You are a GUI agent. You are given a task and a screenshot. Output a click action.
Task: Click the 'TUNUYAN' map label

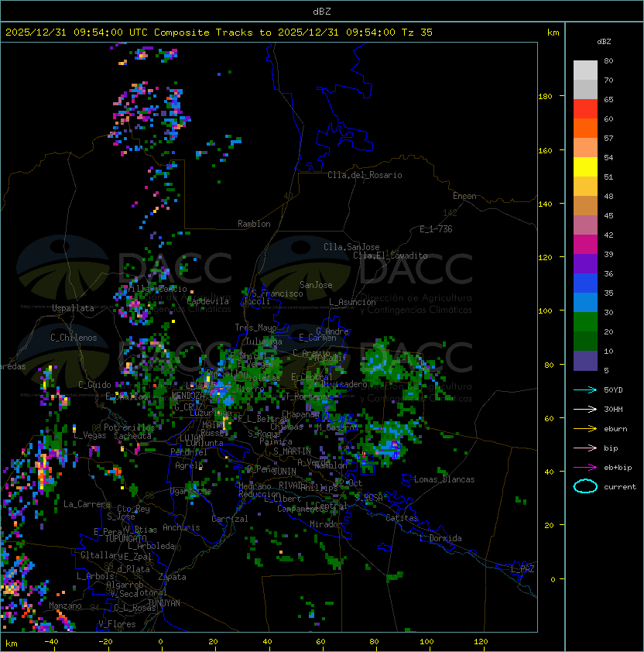click(164, 603)
